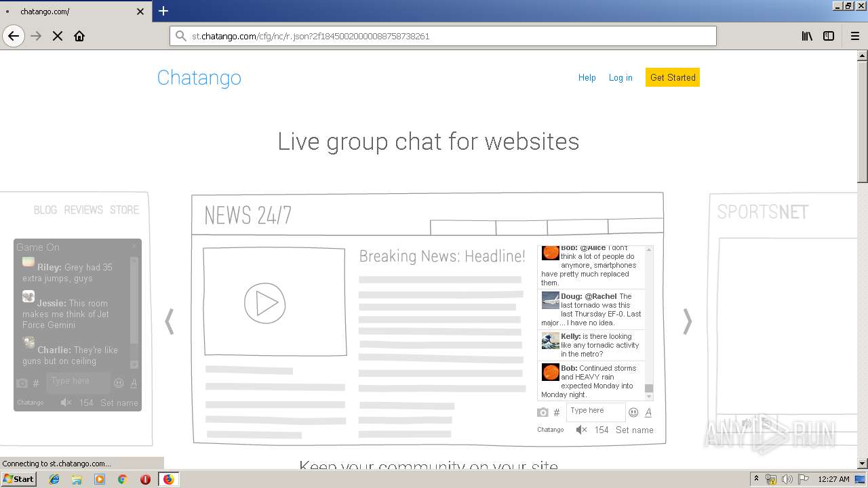Select the chatango.com tab
Image resolution: width=868 pixels, height=488 pixels.
pos(75,12)
